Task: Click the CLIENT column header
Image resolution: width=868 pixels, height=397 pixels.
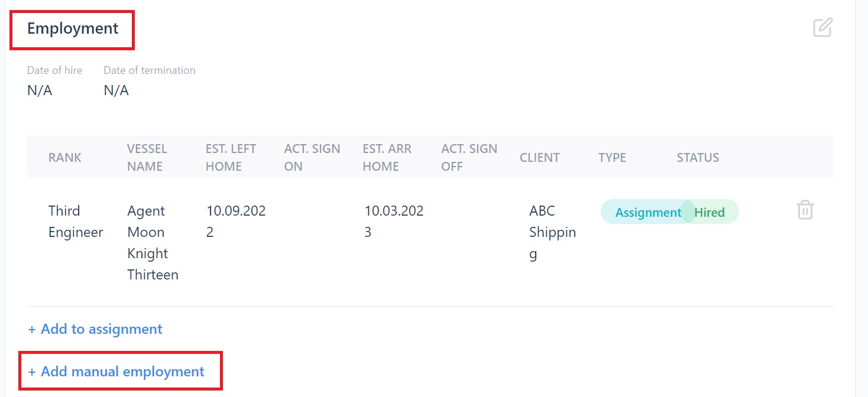Action: click(539, 158)
